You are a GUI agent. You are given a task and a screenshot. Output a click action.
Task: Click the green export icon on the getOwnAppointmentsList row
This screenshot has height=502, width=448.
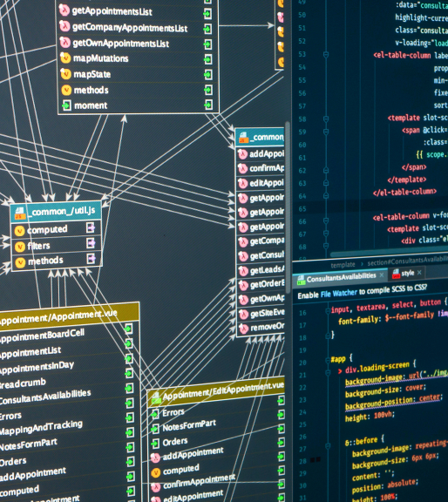click(x=207, y=44)
